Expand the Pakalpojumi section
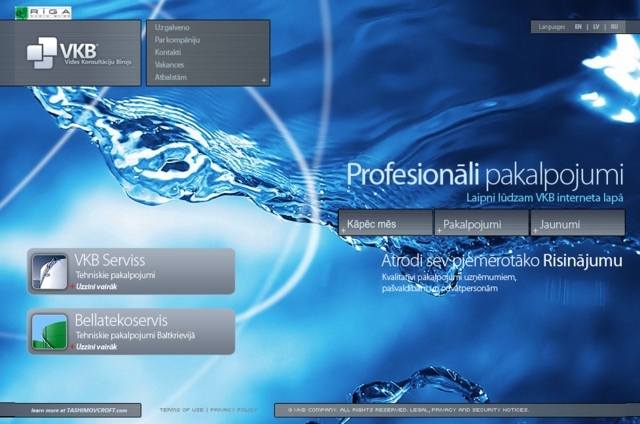The image size is (640, 424). [x=483, y=225]
